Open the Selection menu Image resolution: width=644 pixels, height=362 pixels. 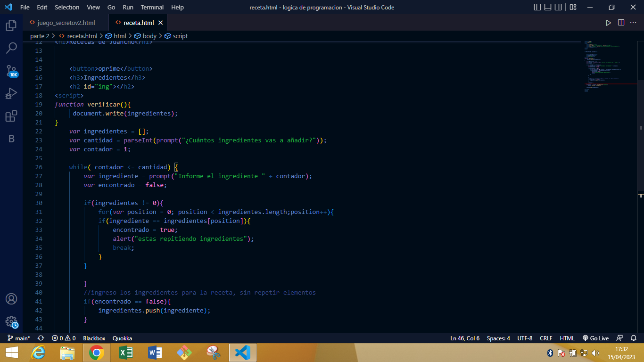click(67, 7)
